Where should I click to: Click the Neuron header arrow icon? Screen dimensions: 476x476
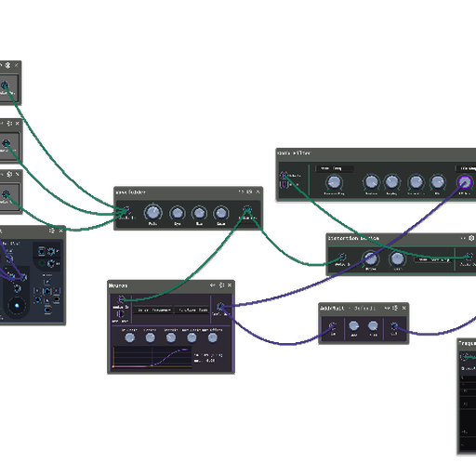[x=213, y=285]
